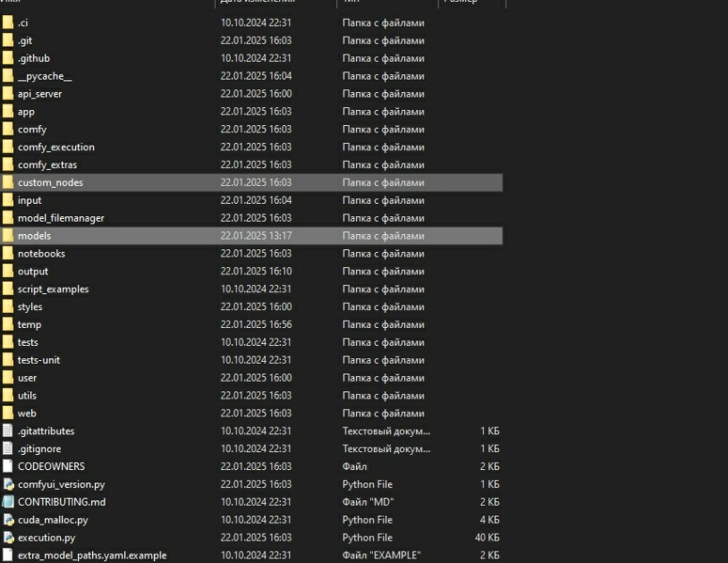
Task: Click the api_server folder icon
Action: [7, 93]
